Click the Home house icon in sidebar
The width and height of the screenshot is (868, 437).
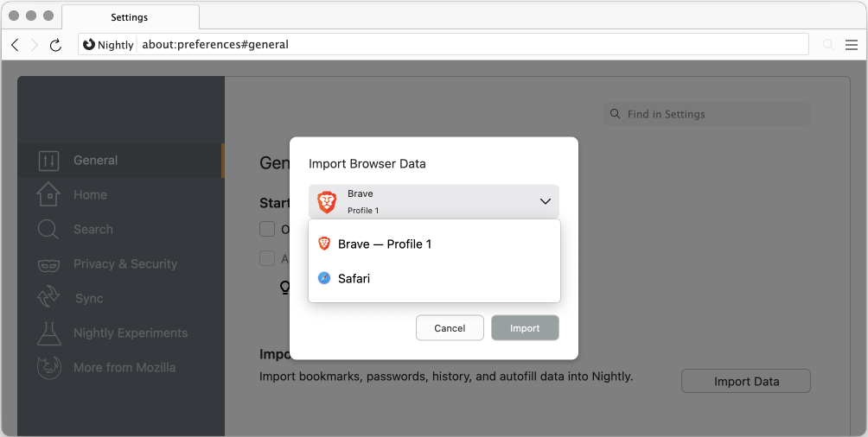point(48,195)
